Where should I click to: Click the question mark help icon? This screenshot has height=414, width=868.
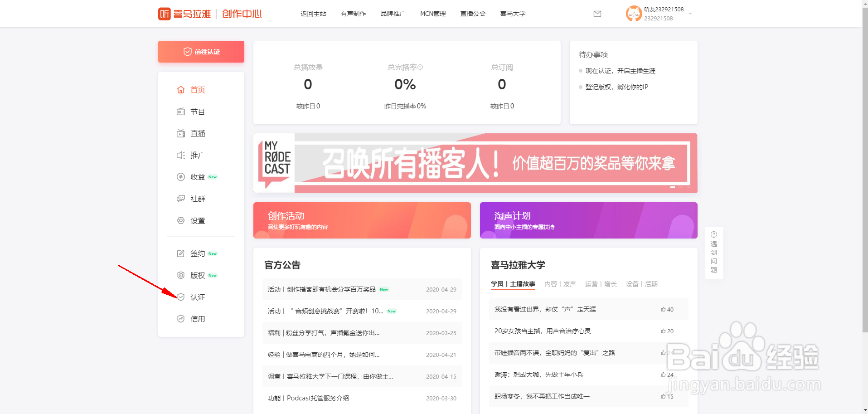pos(714,234)
